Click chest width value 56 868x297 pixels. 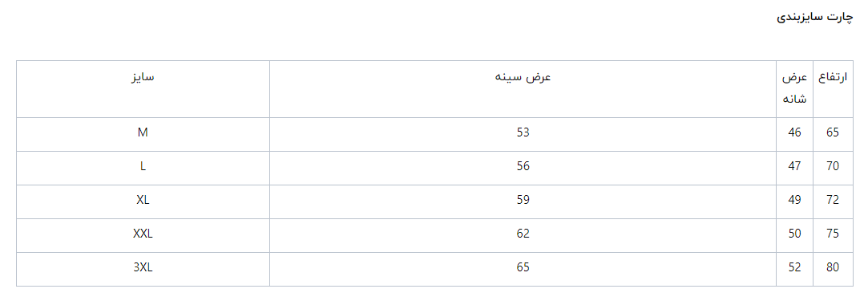tap(523, 166)
